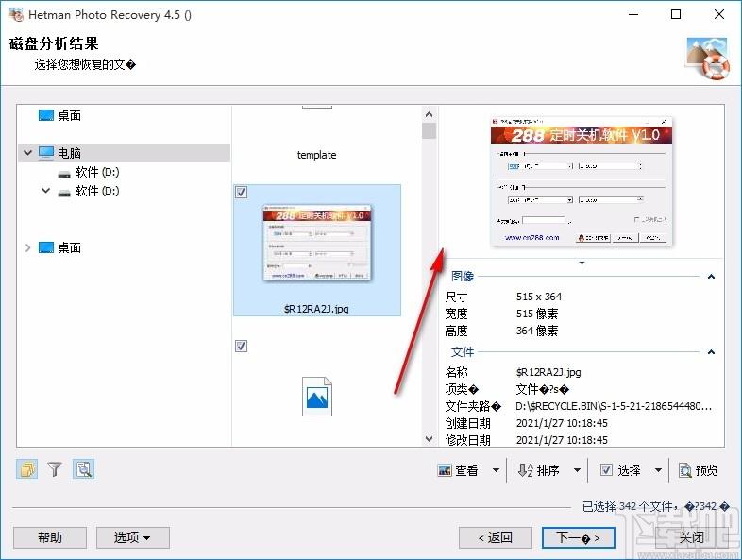The width and height of the screenshot is (742, 560).
Task: Click the search files magnifier icon
Action: [x=84, y=469]
